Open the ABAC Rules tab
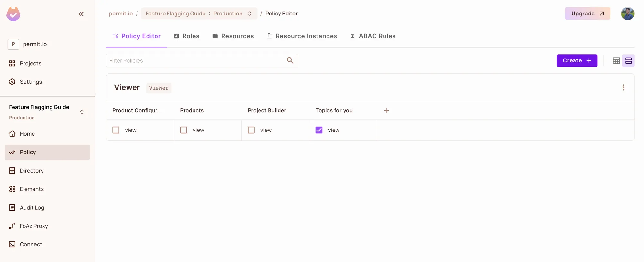Image resolution: width=644 pixels, height=262 pixels. coord(373,36)
